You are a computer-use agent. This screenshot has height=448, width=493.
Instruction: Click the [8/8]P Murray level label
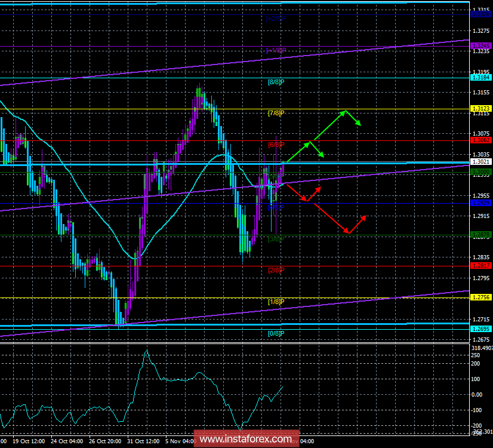coord(276,82)
